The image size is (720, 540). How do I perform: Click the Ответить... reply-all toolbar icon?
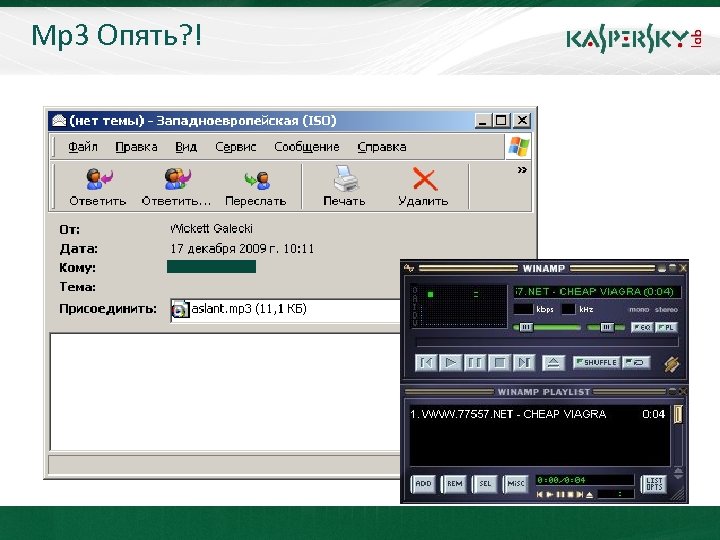(177, 179)
